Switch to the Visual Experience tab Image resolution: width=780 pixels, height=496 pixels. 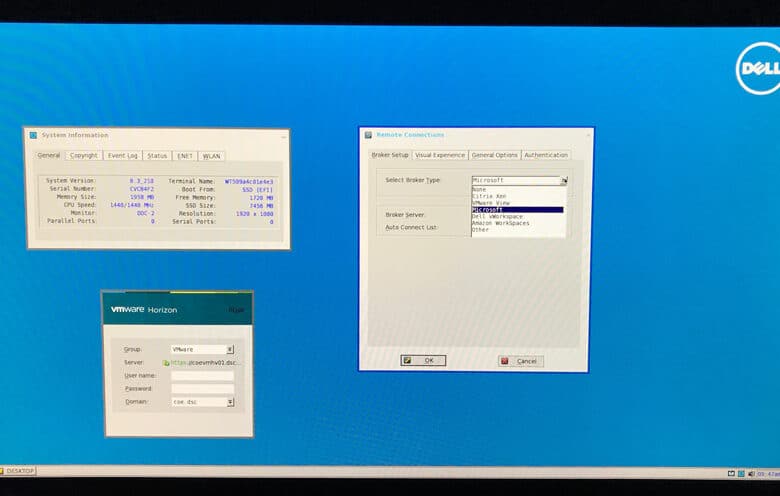coord(440,155)
